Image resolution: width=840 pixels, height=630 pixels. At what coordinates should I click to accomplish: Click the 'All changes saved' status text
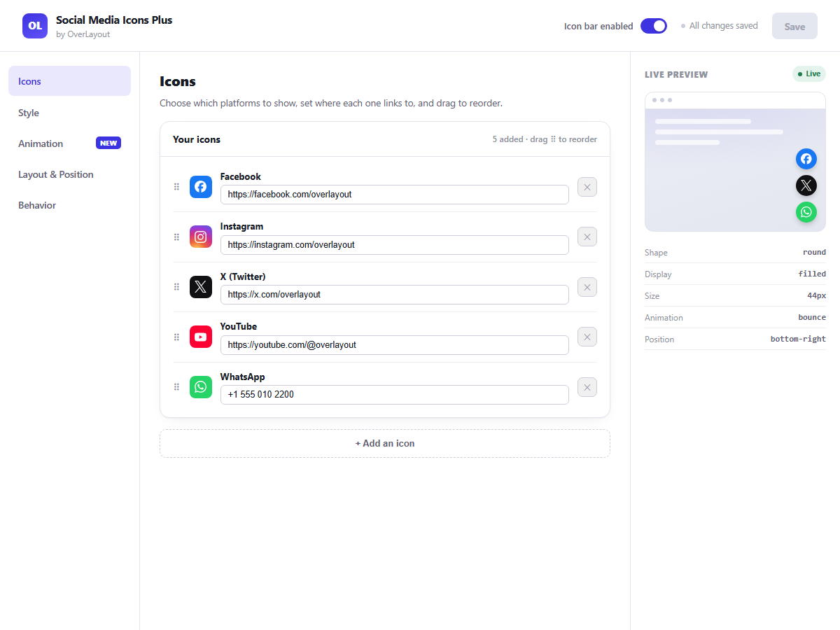coord(724,26)
